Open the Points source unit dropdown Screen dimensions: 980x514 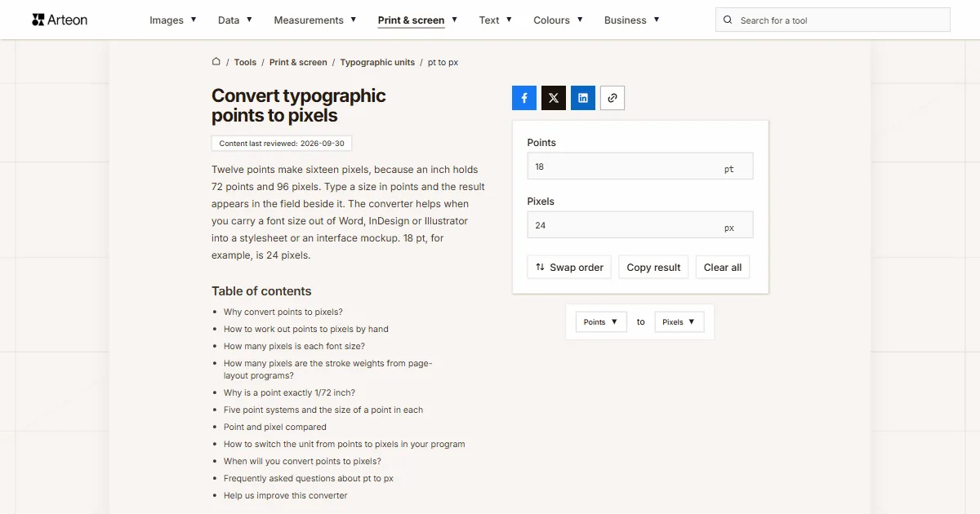pos(601,322)
